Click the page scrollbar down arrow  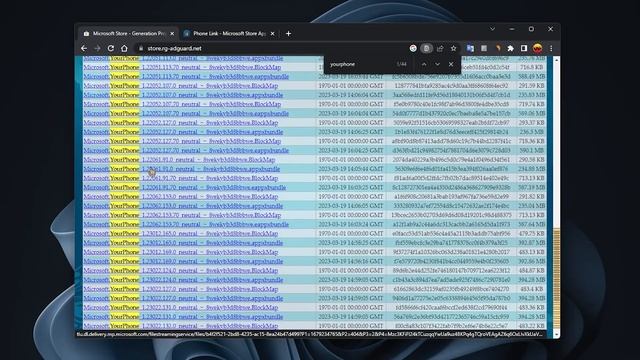(556, 334)
